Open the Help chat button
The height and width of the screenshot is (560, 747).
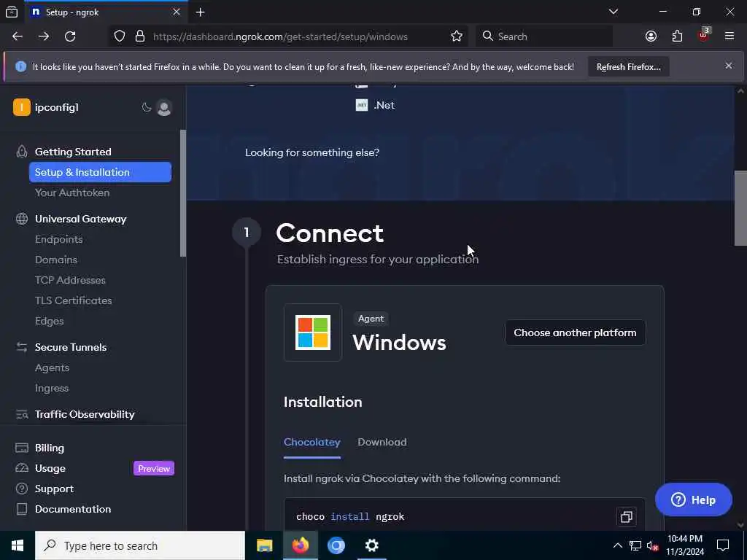pos(693,499)
